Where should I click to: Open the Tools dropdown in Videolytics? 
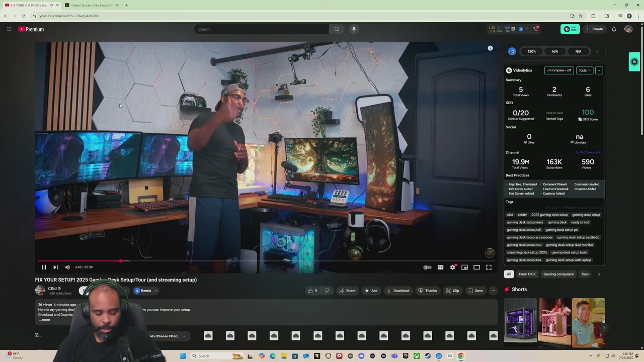coord(584,70)
